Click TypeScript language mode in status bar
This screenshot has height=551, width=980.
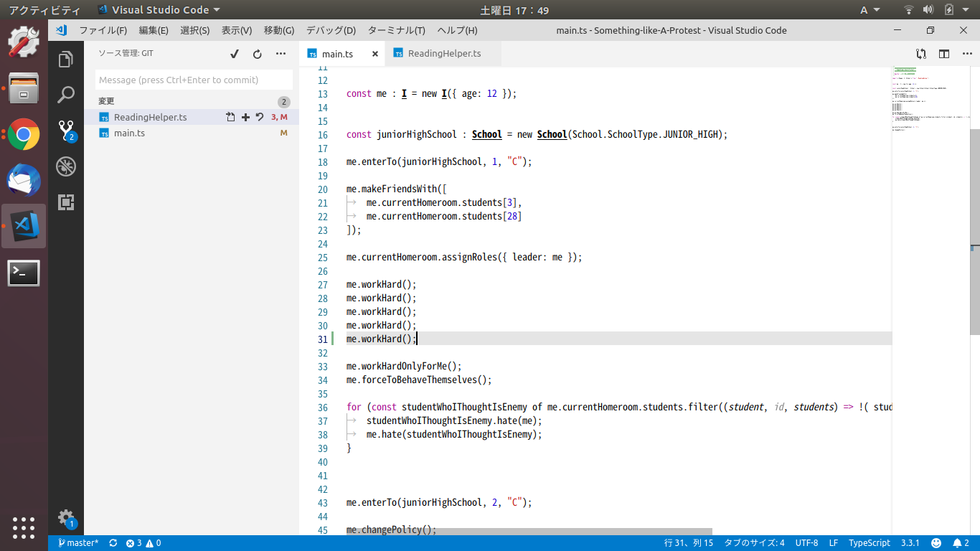coord(869,543)
